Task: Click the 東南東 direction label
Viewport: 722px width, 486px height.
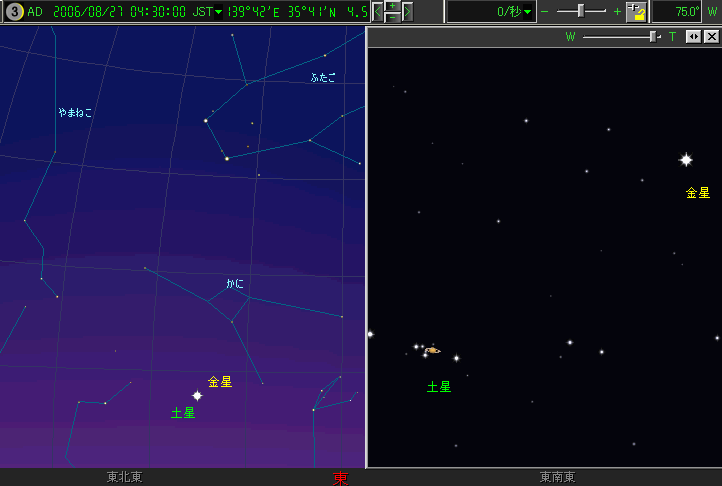Action: [x=557, y=478]
